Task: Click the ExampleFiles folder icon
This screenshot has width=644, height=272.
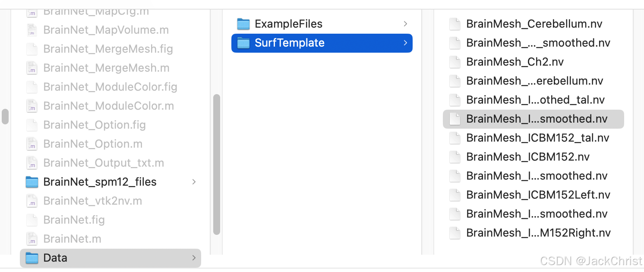Action: (243, 24)
